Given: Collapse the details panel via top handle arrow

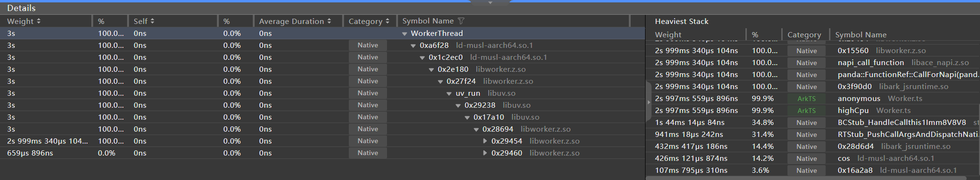Looking at the screenshot, I should [x=490, y=2].
